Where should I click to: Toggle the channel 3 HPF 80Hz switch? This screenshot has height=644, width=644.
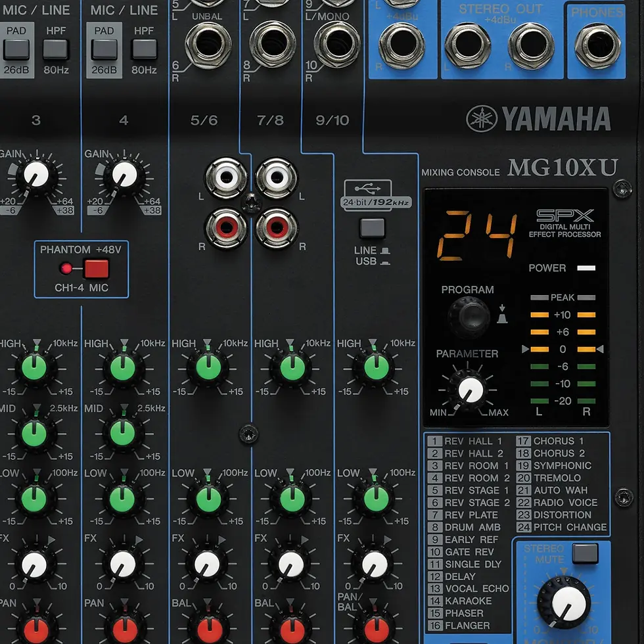(56, 49)
